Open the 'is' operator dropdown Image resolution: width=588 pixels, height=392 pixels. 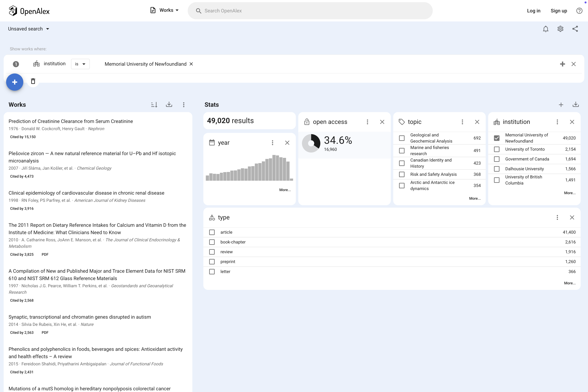pos(80,64)
